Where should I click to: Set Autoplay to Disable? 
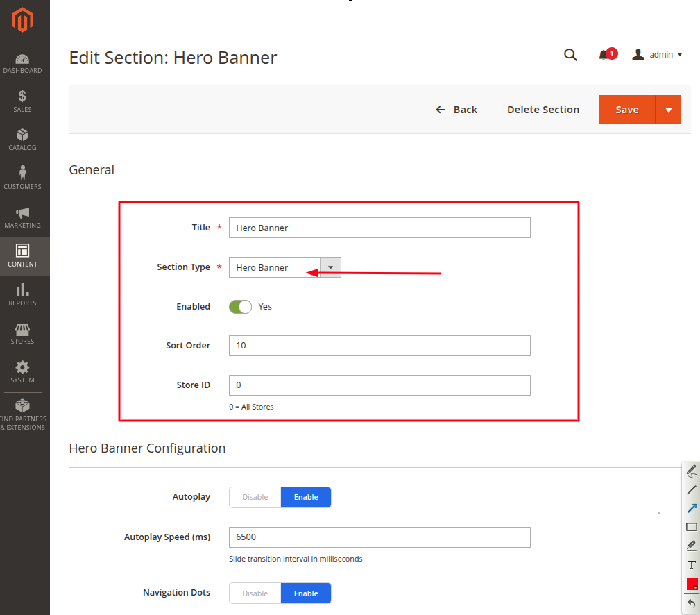[x=255, y=497]
